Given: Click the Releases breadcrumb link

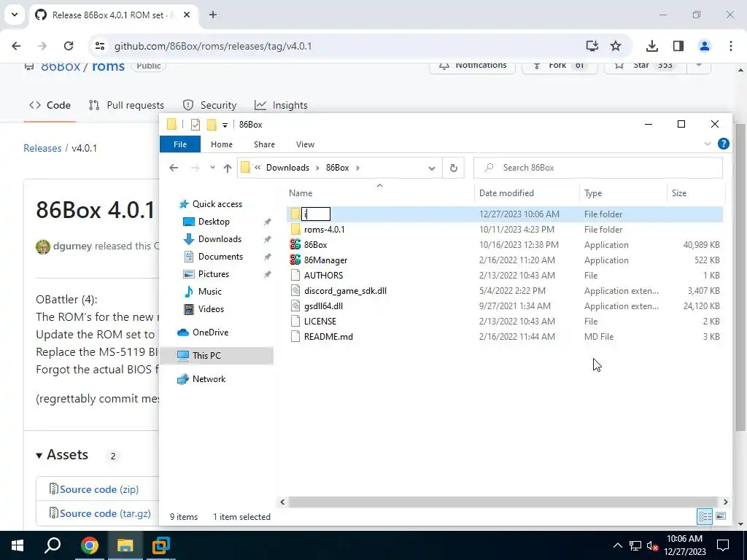Looking at the screenshot, I should point(42,148).
